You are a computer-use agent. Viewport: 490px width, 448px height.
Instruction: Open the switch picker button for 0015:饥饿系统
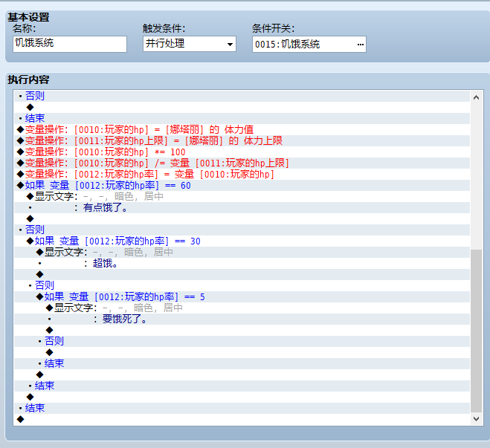coord(361,45)
